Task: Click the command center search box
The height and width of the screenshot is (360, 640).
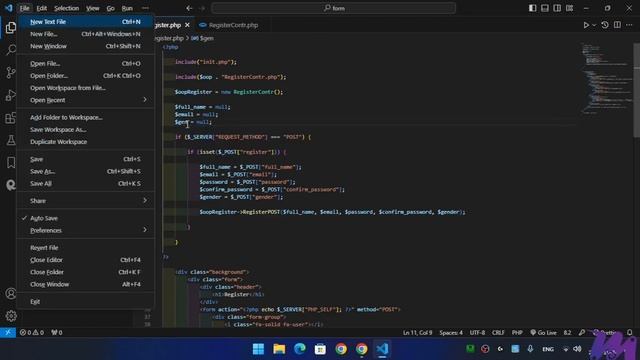Action: 334,8
